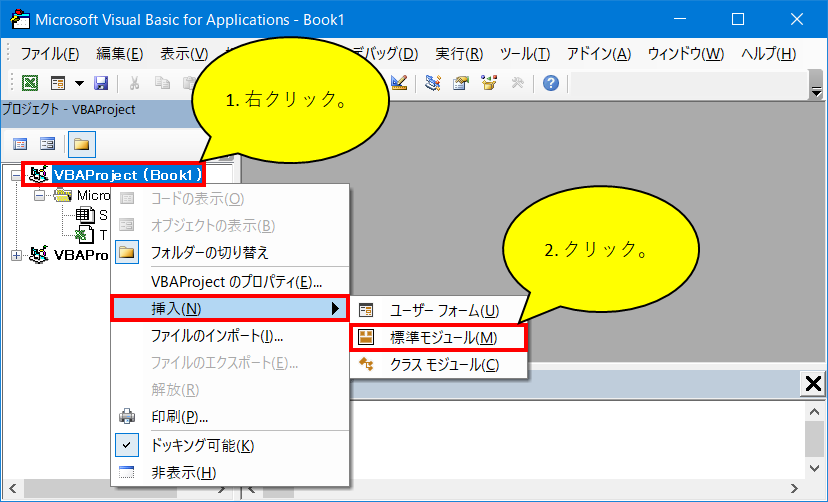The height and width of the screenshot is (502, 828).
Task: Click the lower pane scroll up arrow
Action: pyautogui.click(x=814, y=411)
